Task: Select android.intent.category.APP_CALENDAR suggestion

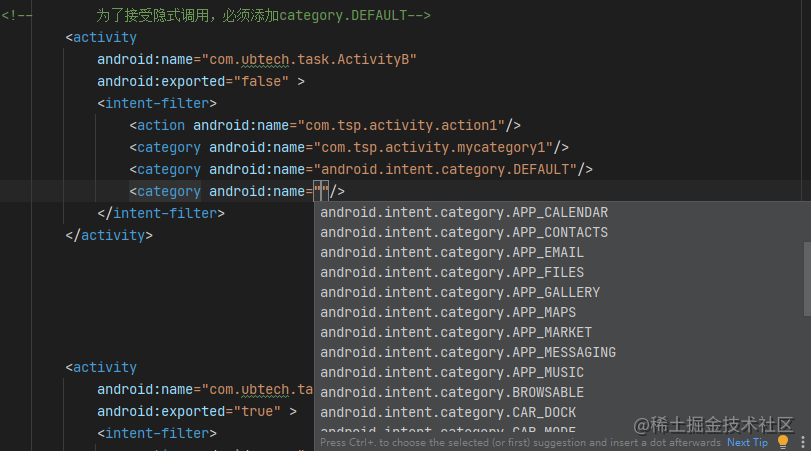Action: point(563,213)
